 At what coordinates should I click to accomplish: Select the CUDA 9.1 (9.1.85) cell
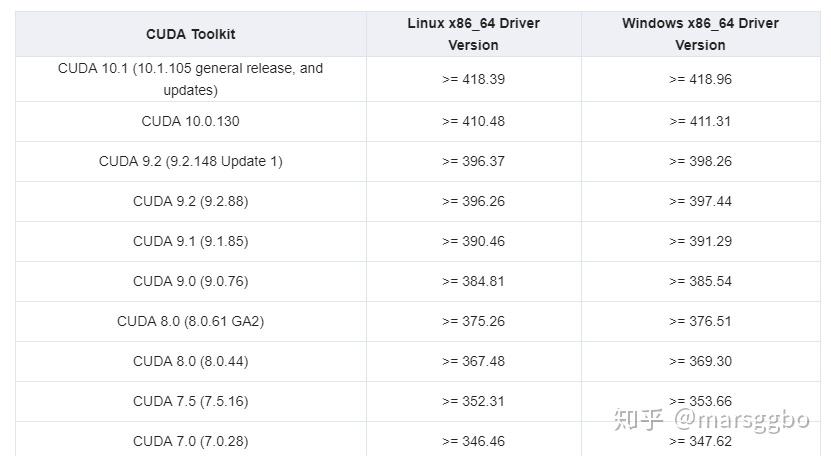coord(190,241)
